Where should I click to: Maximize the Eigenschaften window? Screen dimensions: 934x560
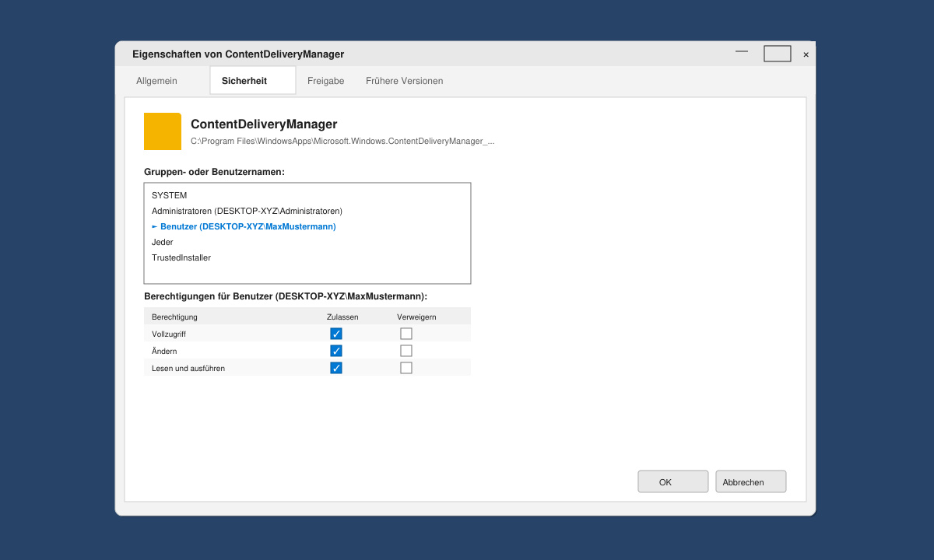click(778, 54)
